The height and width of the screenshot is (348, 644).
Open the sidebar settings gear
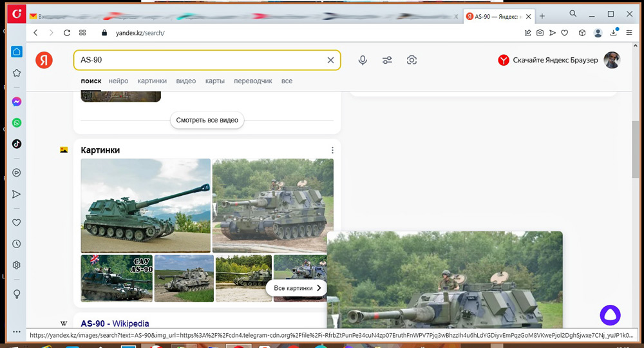tap(17, 265)
